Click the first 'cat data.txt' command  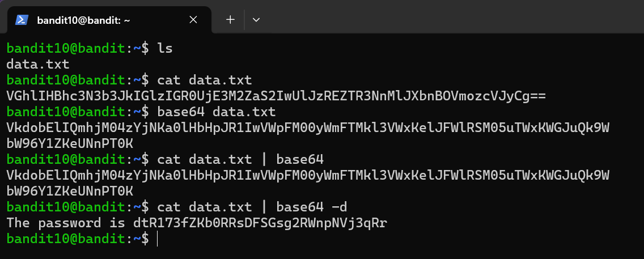pyautogui.click(x=204, y=80)
